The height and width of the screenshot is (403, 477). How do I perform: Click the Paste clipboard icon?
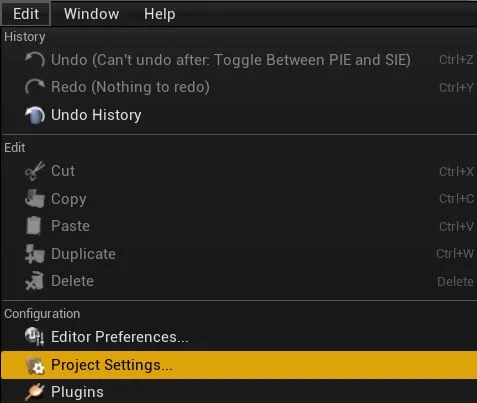(x=34, y=226)
